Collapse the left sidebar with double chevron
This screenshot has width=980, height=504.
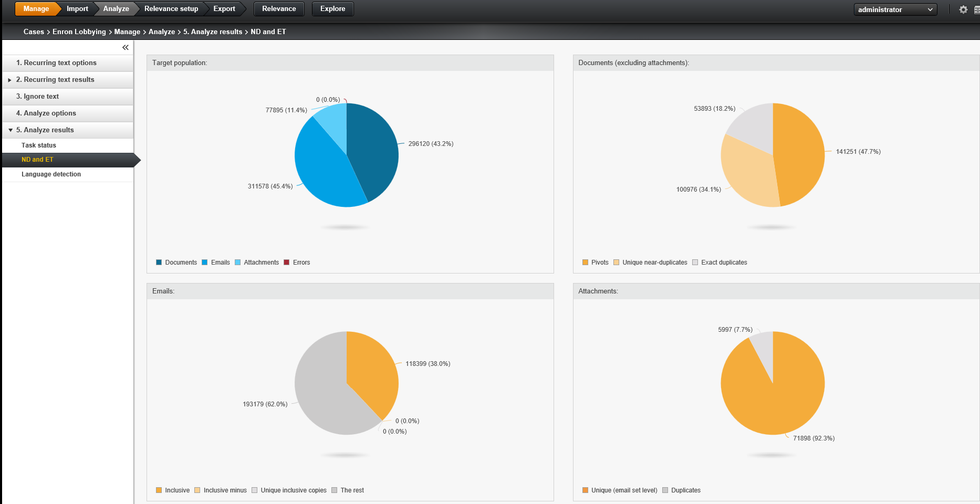coord(126,47)
